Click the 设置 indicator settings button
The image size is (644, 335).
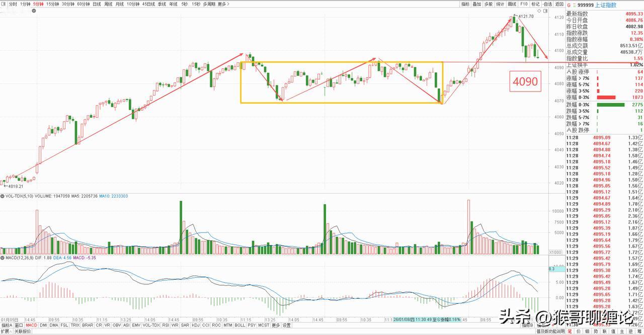tap(286, 325)
